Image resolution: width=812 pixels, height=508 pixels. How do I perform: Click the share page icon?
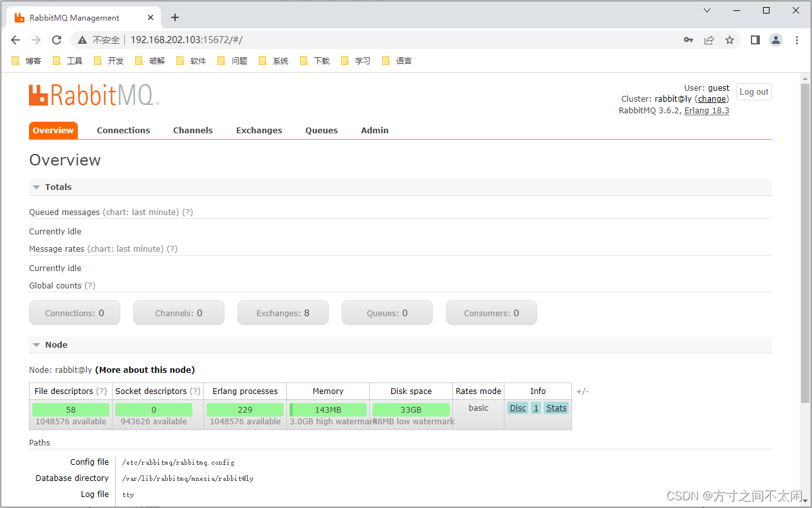coord(709,40)
